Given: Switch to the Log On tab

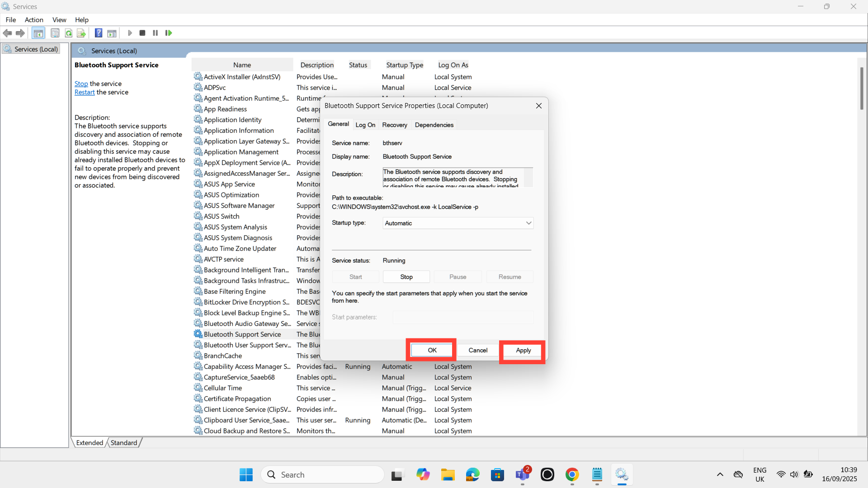Looking at the screenshot, I should coord(365,125).
